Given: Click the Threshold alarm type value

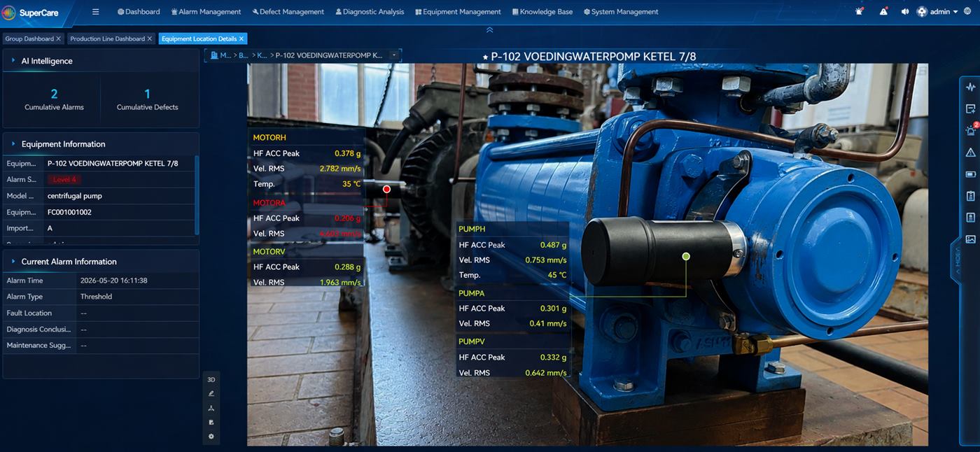Looking at the screenshot, I should coord(96,297).
